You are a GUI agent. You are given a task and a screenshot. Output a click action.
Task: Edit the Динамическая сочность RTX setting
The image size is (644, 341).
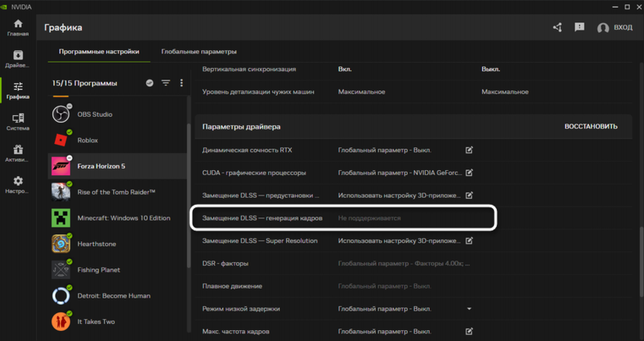click(469, 150)
